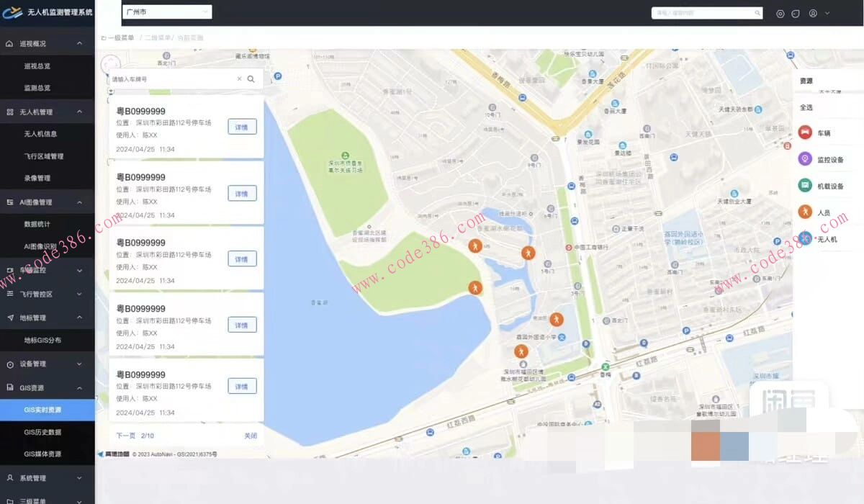This screenshot has height=504, width=864.
Task: Click person marker on 香蜜湖 lake shore
Action: 474,288
